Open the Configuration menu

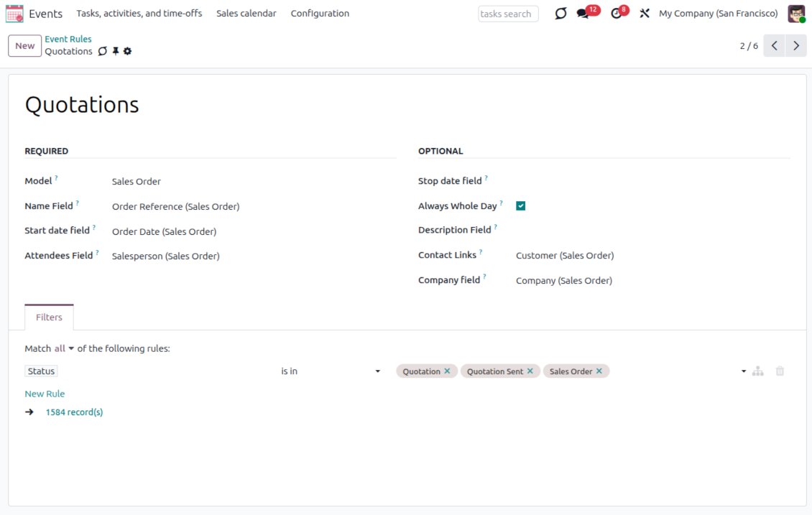pyautogui.click(x=320, y=14)
